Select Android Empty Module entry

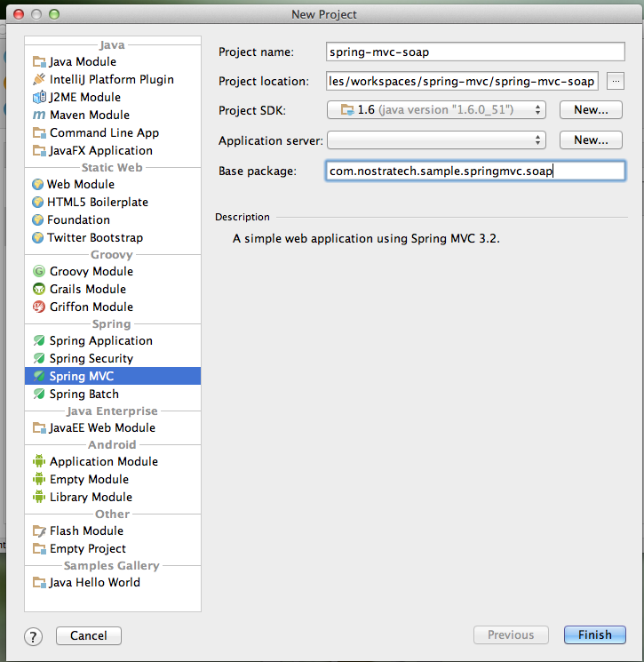[x=113, y=479]
